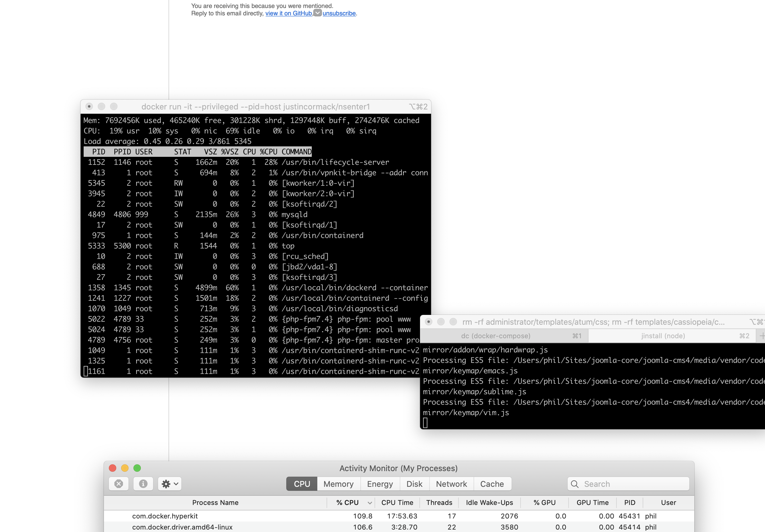The width and height of the screenshot is (765, 532).
Task: Sort by CPU Time column header
Action: pos(397,502)
